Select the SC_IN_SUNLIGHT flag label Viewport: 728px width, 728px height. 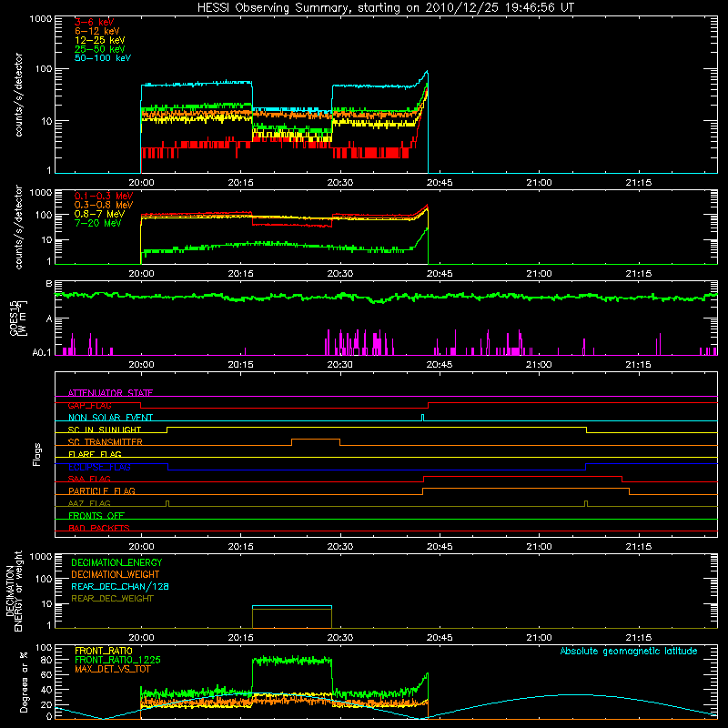point(105,430)
